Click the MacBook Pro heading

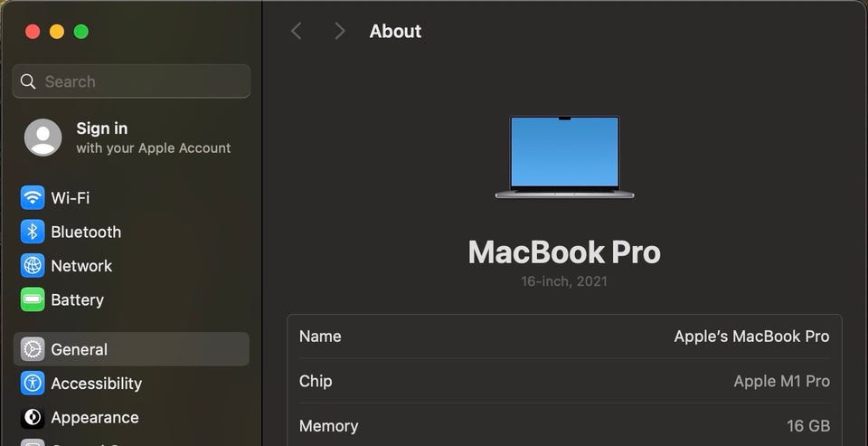[564, 252]
